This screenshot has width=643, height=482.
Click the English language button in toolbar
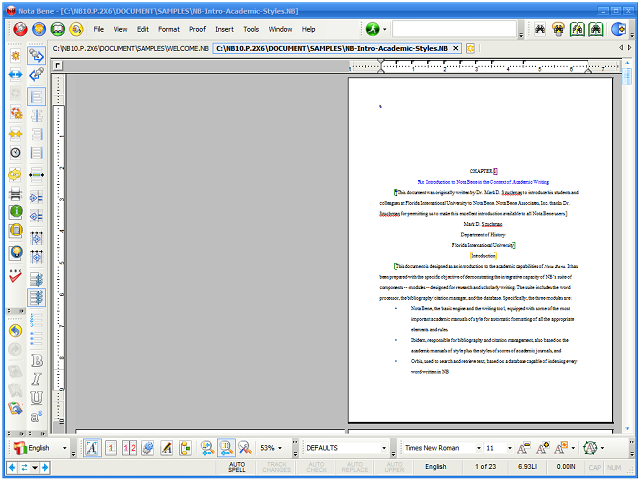pyautogui.click(x=38, y=448)
